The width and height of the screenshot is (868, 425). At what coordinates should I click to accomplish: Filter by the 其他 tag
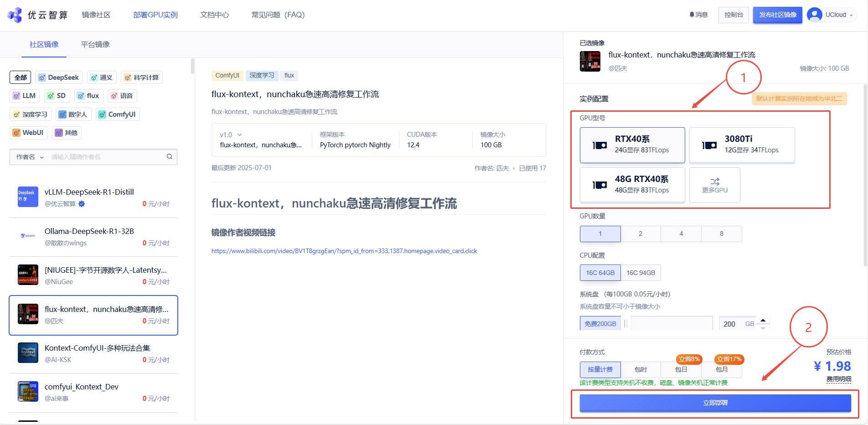[67, 133]
